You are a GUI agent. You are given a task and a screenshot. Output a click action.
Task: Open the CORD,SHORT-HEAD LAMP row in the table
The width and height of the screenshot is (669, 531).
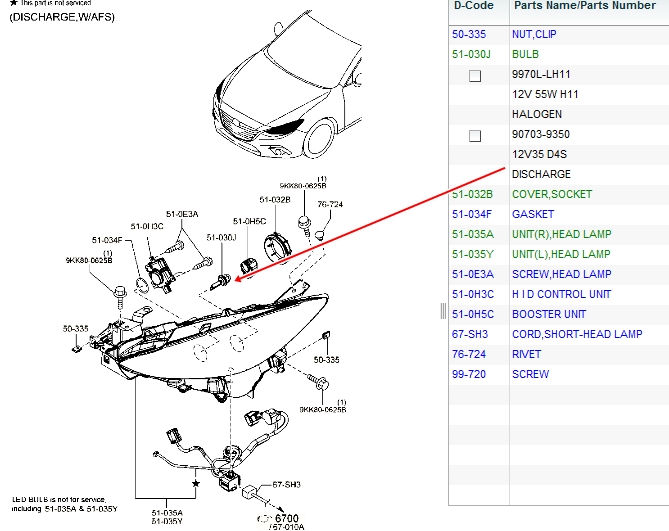tap(577, 334)
